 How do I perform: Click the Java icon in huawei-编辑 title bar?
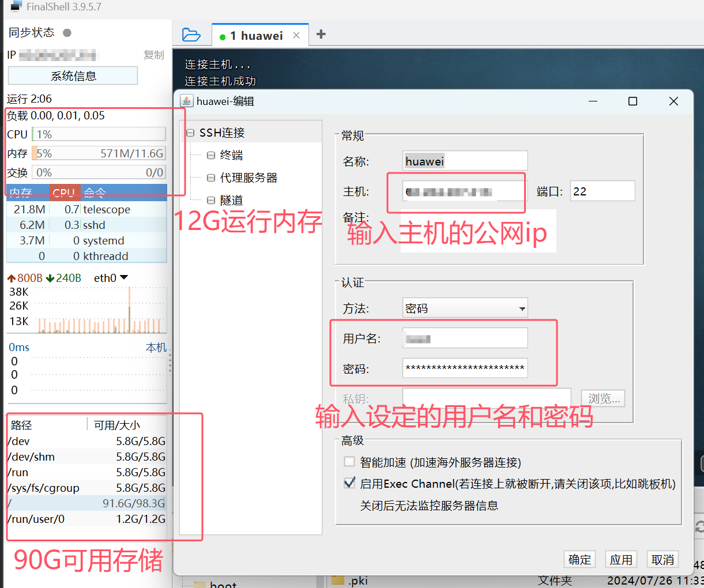[186, 101]
